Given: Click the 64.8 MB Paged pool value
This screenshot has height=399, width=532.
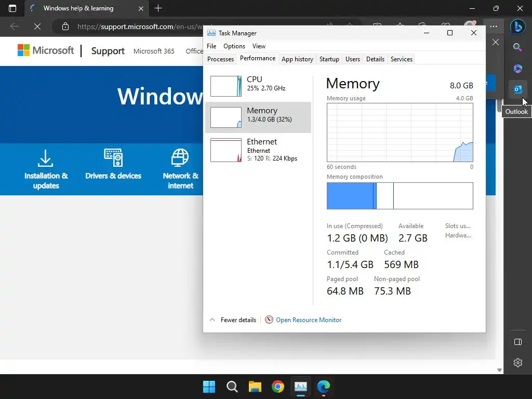Looking at the screenshot, I should click(x=345, y=291).
